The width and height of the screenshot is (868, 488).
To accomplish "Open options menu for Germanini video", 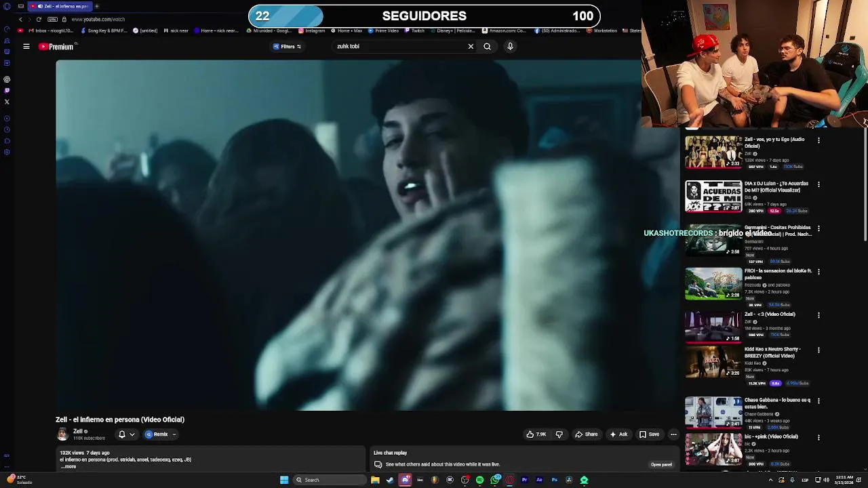I will (x=818, y=228).
